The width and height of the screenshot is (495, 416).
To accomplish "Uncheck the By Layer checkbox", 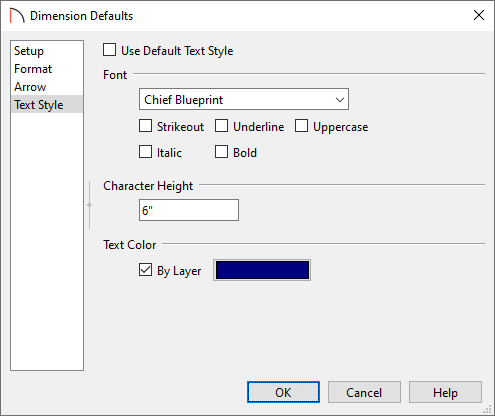I will click(145, 270).
